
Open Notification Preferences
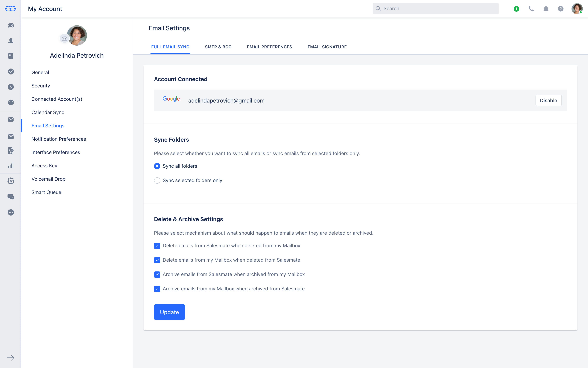click(x=59, y=139)
